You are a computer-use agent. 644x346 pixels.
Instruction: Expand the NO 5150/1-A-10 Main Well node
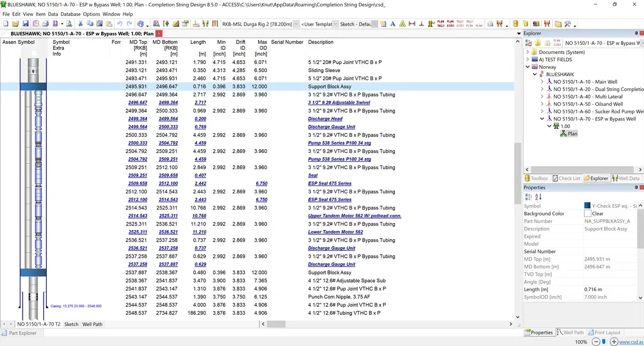541,82
